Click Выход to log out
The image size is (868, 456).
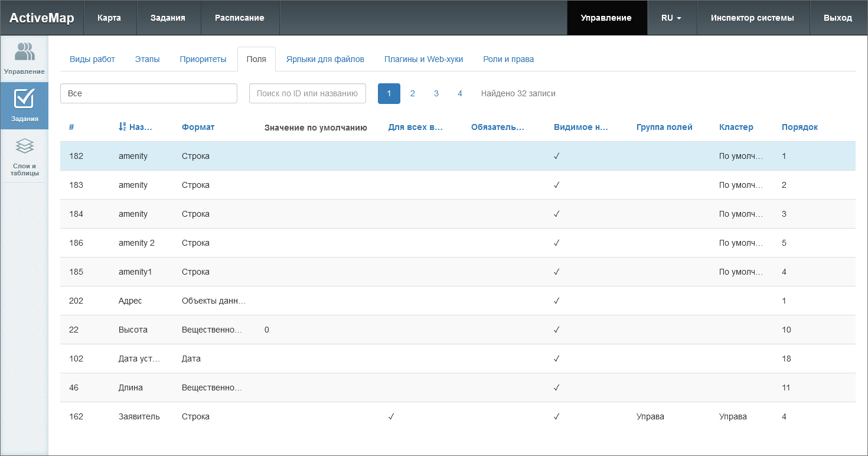(x=837, y=18)
